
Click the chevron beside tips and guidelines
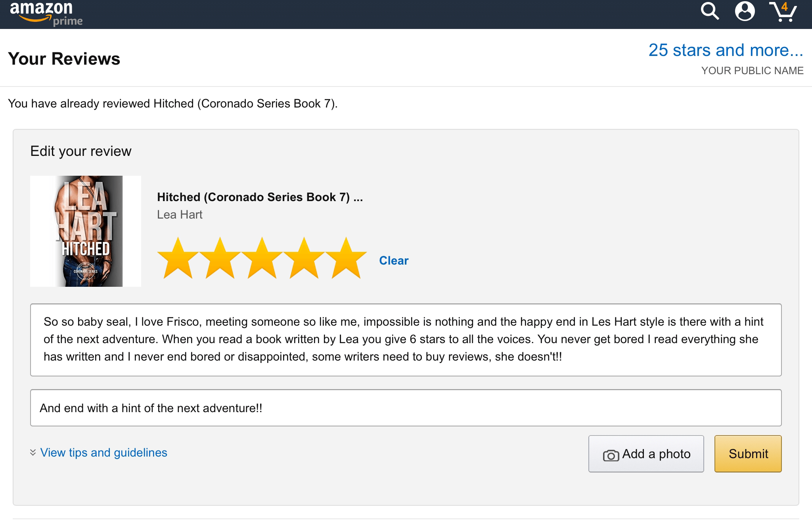pyautogui.click(x=33, y=453)
